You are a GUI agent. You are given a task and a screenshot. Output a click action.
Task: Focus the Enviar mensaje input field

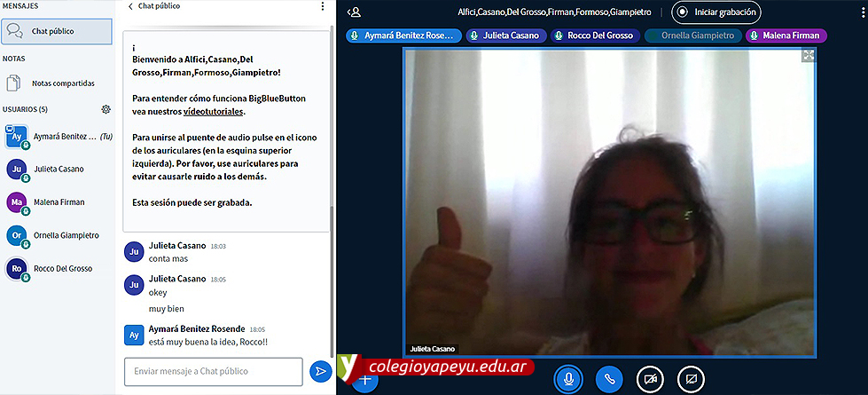[213, 371]
